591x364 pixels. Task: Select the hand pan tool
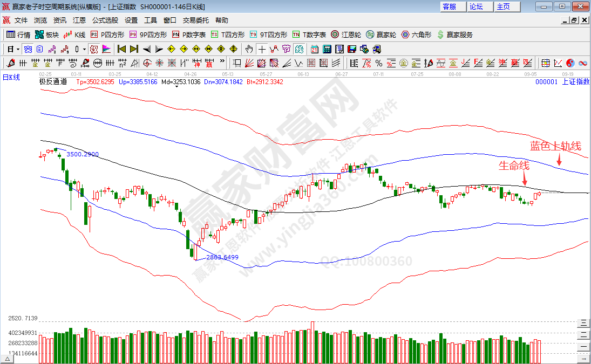coord(249,49)
